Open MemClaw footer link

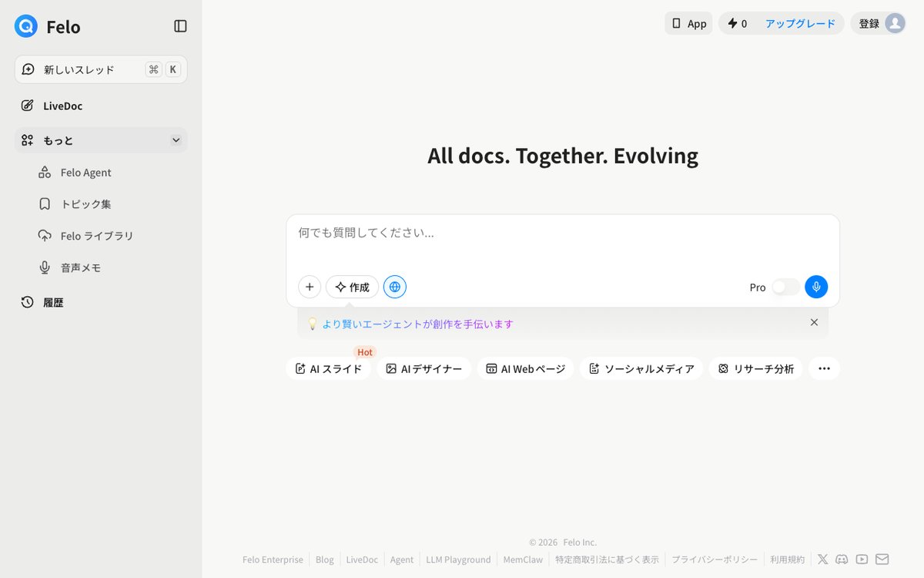tap(523, 560)
